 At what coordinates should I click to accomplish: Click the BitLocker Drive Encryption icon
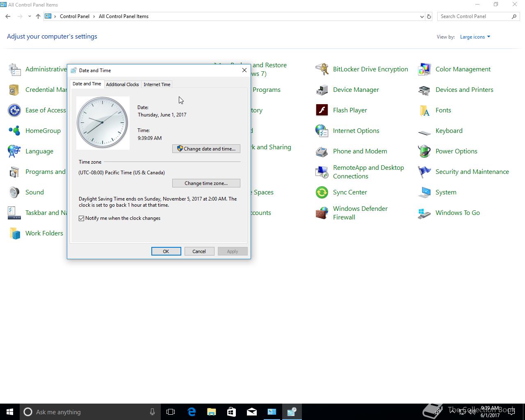pos(322,69)
